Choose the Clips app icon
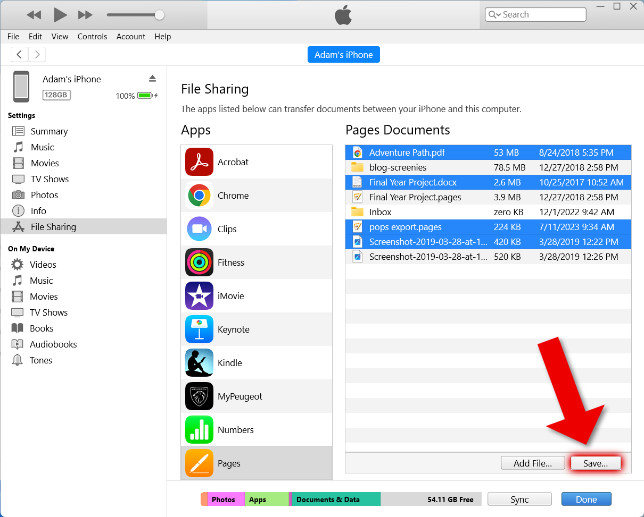Image resolution: width=644 pixels, height=517 pixels. click(199, 229)
